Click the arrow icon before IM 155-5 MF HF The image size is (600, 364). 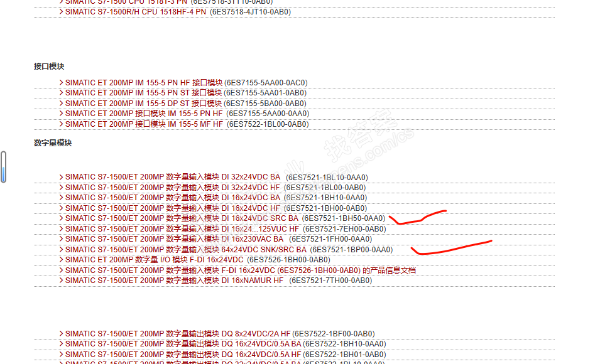coord(61,124)
